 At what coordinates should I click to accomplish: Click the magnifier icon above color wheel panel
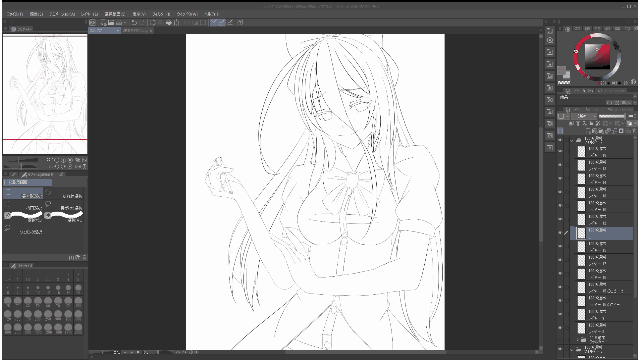[x=550, y=40]
